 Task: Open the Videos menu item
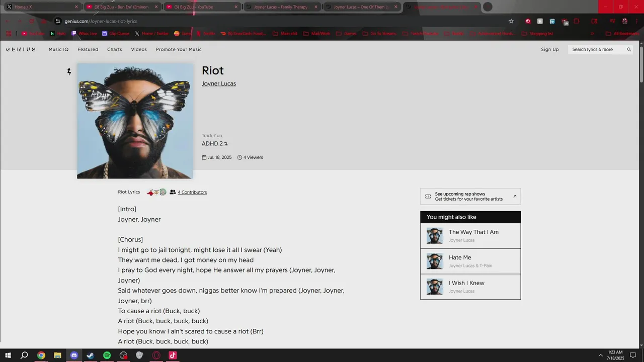click(139, 49)
